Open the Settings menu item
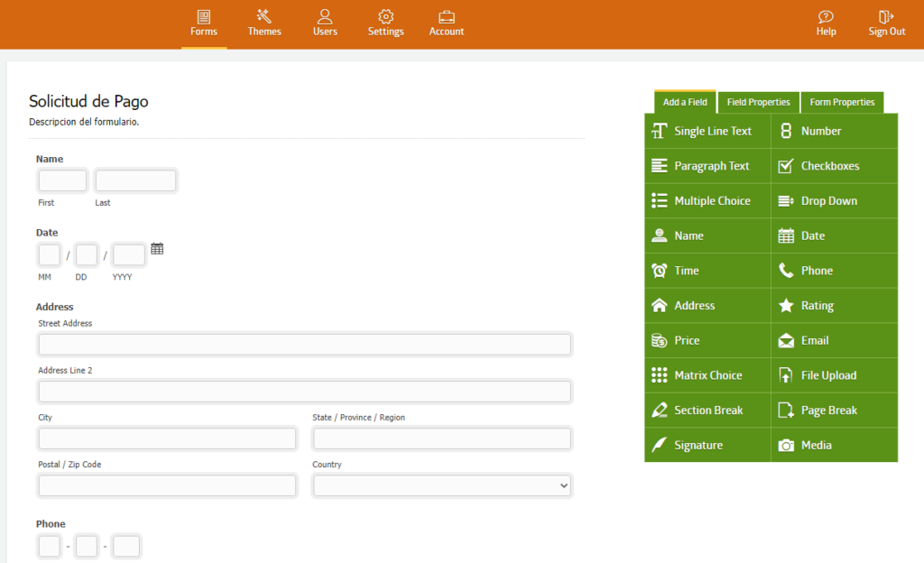 point(385,23)
